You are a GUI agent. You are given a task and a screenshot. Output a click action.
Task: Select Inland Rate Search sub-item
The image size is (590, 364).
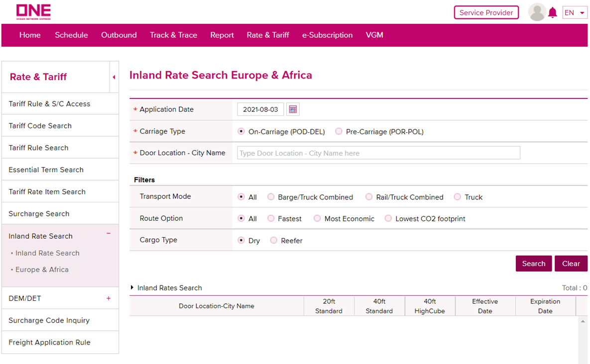(x=47, y=253)
